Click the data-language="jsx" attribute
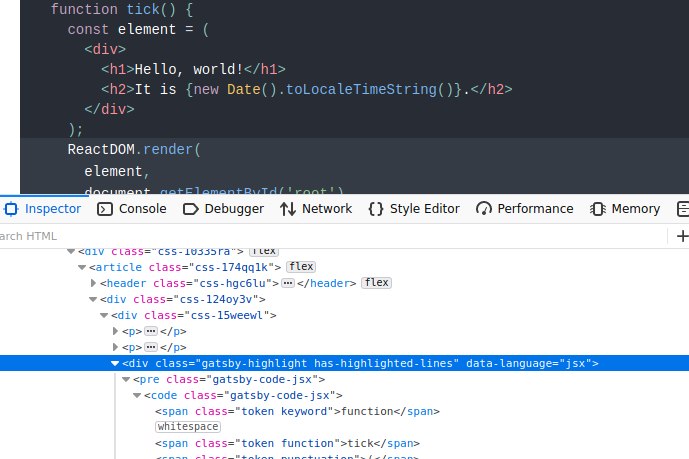 click(x=529, y=363)
